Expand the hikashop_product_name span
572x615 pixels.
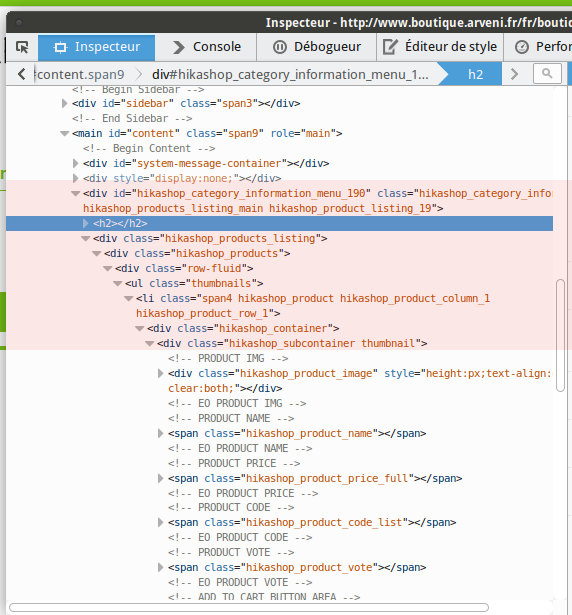(160, 433)
